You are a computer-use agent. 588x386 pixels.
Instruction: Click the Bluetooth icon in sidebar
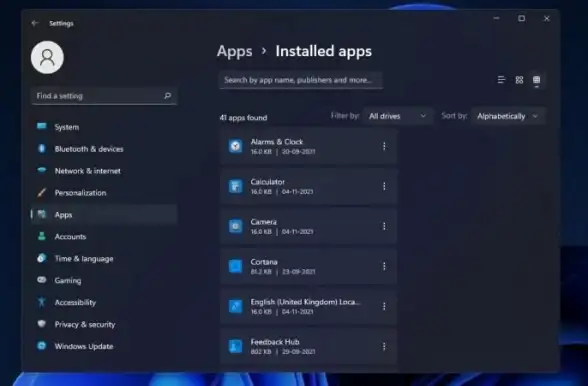pos(42,149)
